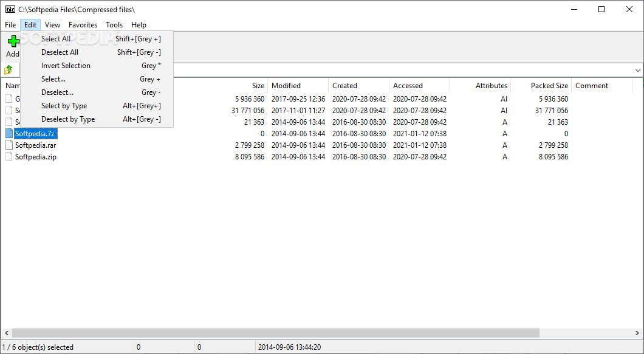Sort by the Packed Size column header
This screenshot has height=354, width=644.
pyautogui.click(x=549, y=86)
